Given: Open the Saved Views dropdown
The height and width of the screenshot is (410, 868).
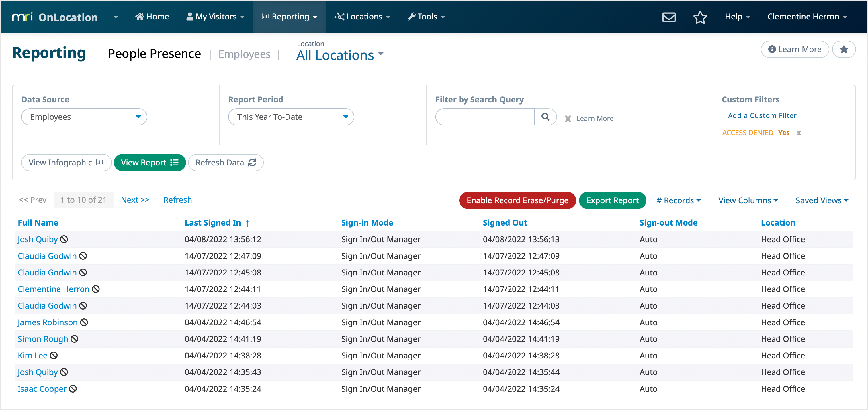Looking at the screenshot, I should click(x=822, y=200).
